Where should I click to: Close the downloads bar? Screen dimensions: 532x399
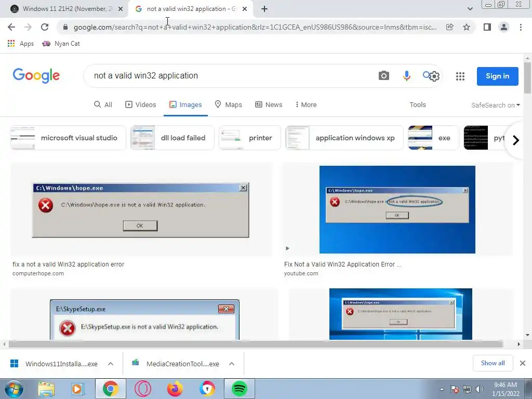click(x=523, y=363)
